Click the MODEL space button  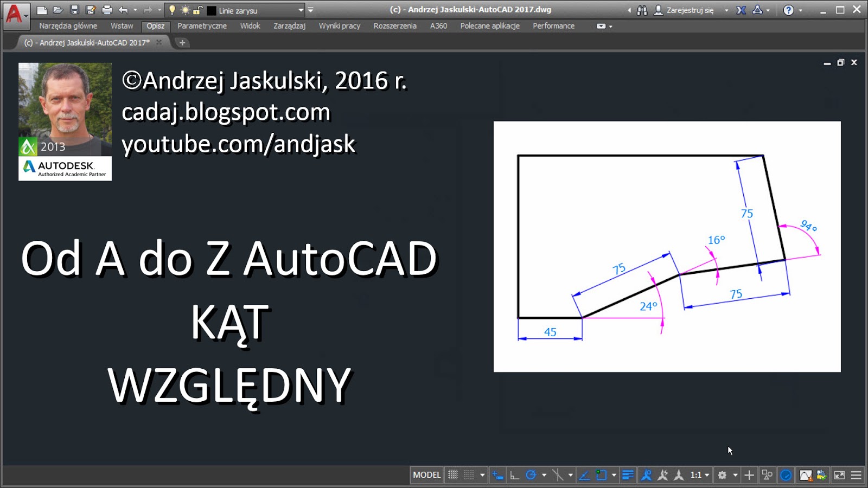[427, 475]
